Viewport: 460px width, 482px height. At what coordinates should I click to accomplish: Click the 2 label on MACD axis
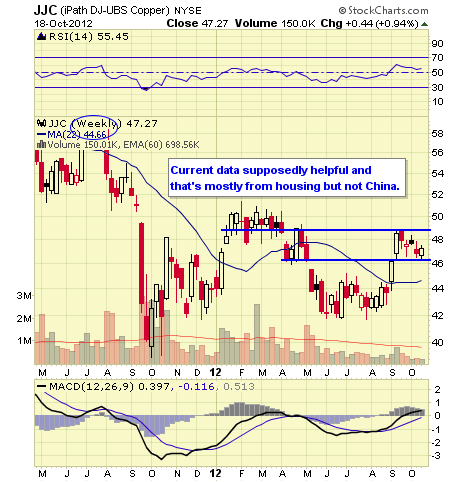(438, 389)
